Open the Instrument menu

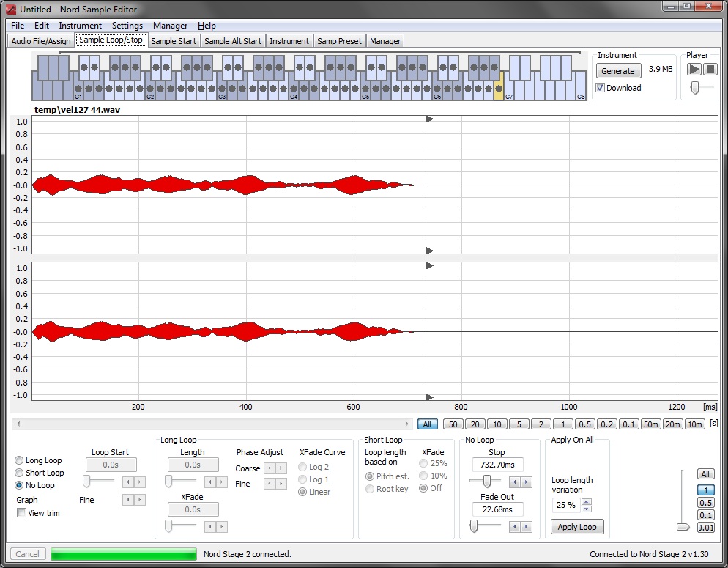tap(80, 26)
